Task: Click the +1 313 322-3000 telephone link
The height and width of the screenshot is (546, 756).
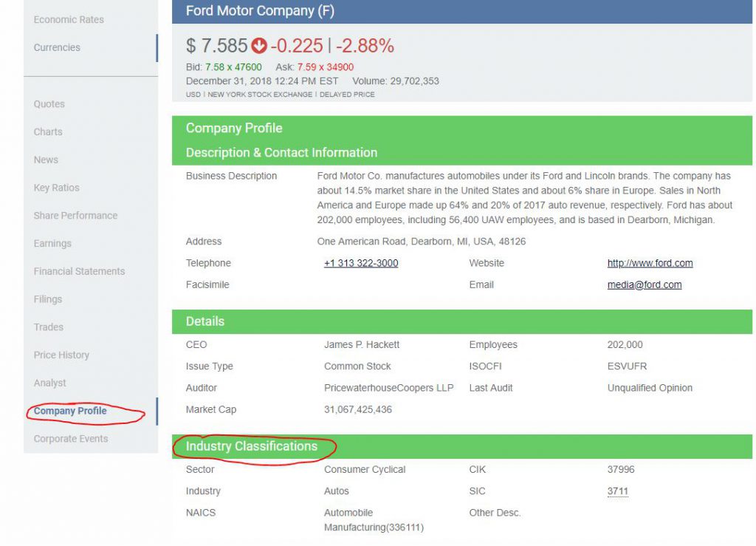Action: 361,263
